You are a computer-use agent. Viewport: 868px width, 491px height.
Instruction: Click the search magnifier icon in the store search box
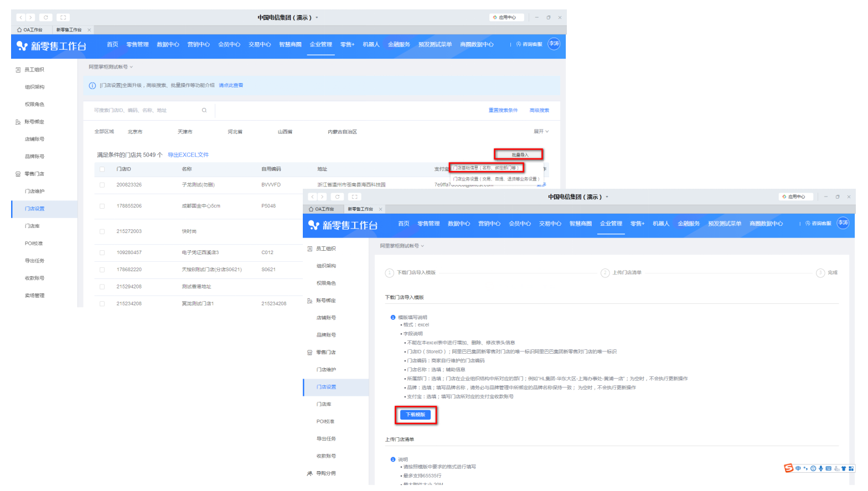click(x=204, y=110)
